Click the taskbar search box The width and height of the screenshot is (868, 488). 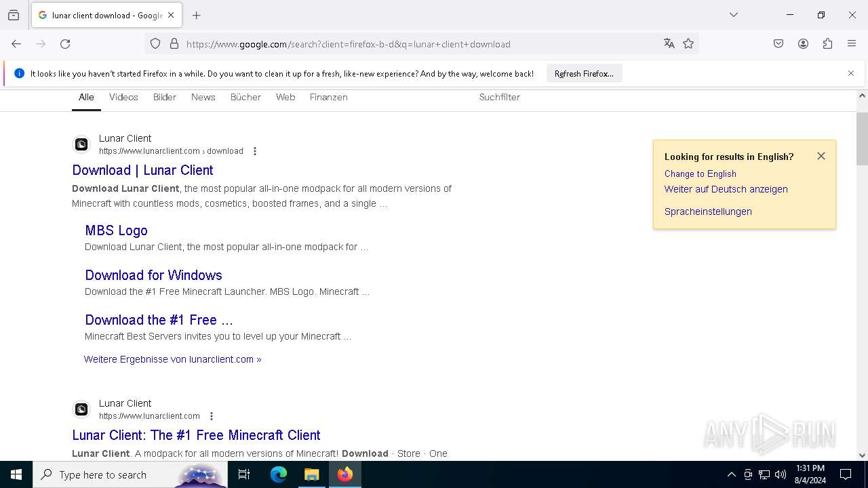tap(130, 474)
